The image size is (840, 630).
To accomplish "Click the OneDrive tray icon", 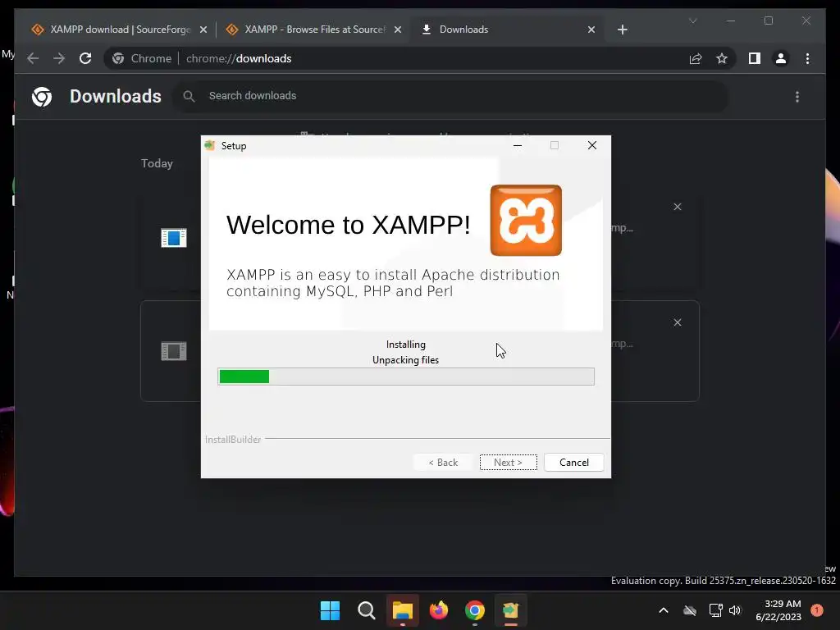I will (690, 610).
